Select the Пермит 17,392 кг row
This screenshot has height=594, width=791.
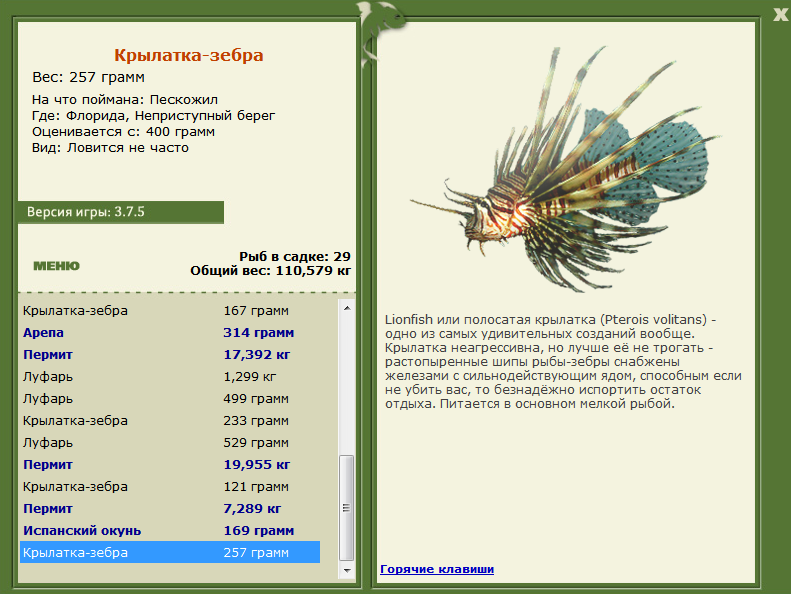(170, 354)
